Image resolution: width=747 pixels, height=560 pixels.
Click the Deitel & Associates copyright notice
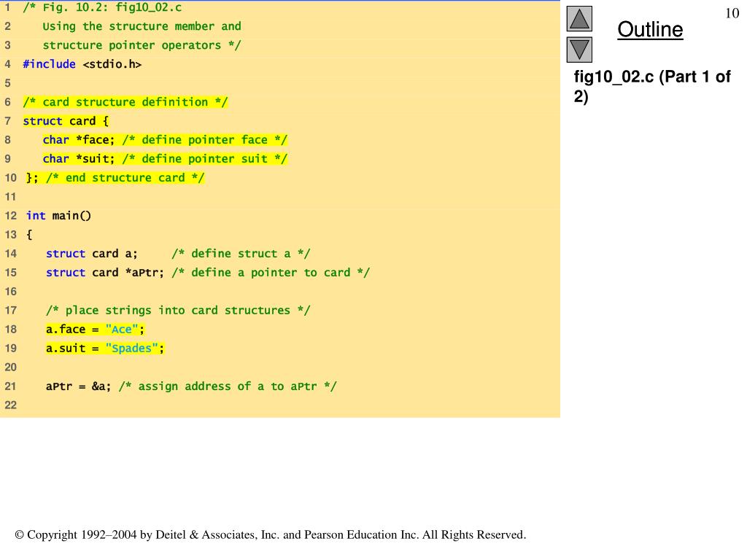pos(270,534)
